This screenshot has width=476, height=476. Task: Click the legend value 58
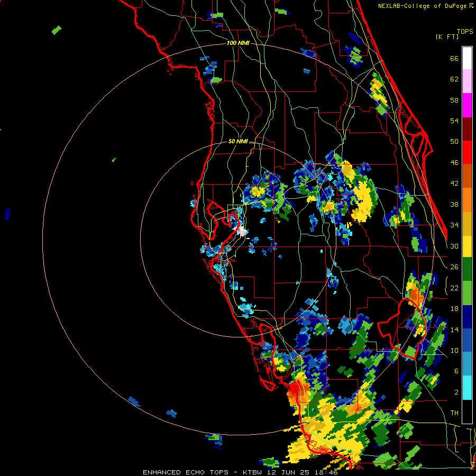[454, 100]
